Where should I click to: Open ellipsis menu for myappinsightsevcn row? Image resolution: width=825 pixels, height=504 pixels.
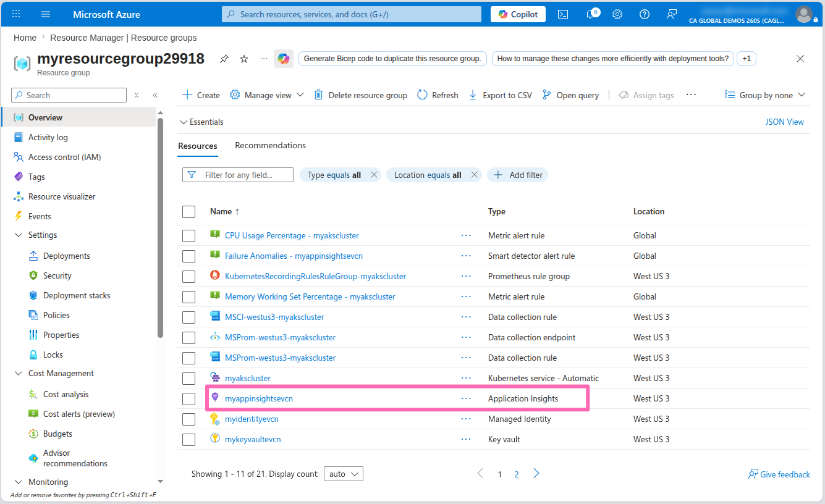[x=466, y=398]
